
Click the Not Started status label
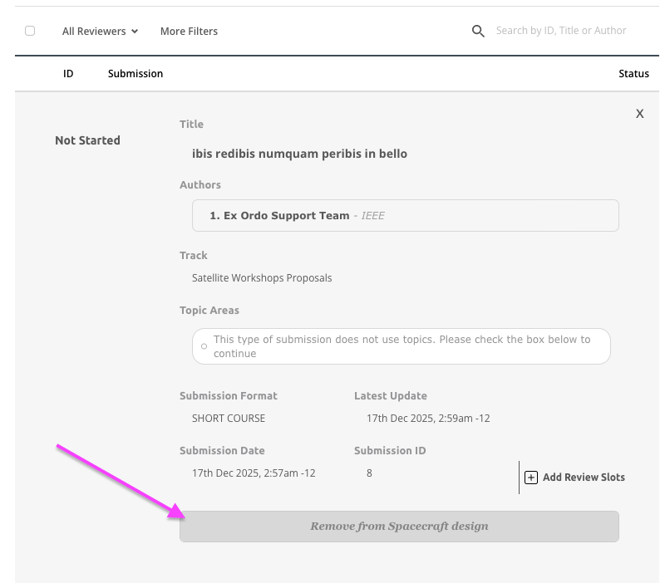[87, 141]
